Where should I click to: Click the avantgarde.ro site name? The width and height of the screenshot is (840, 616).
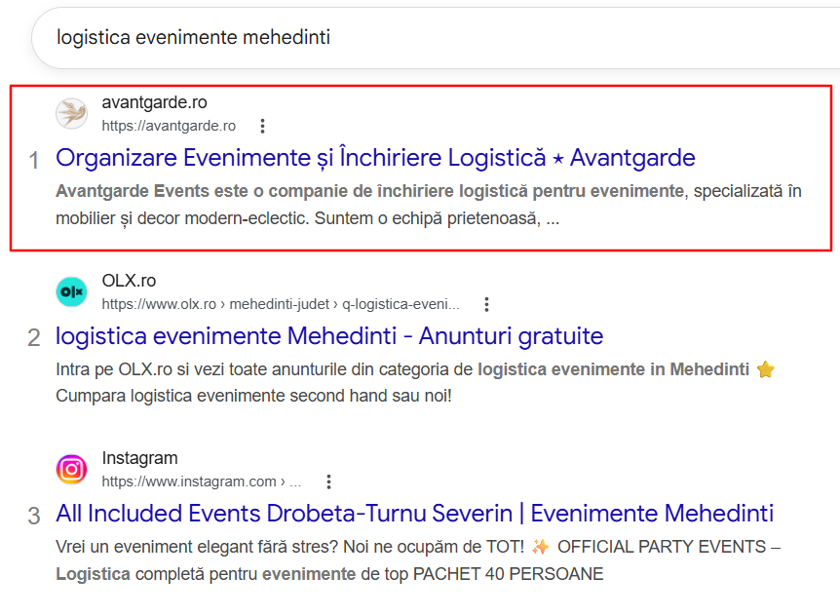click(x=154, y=102)
